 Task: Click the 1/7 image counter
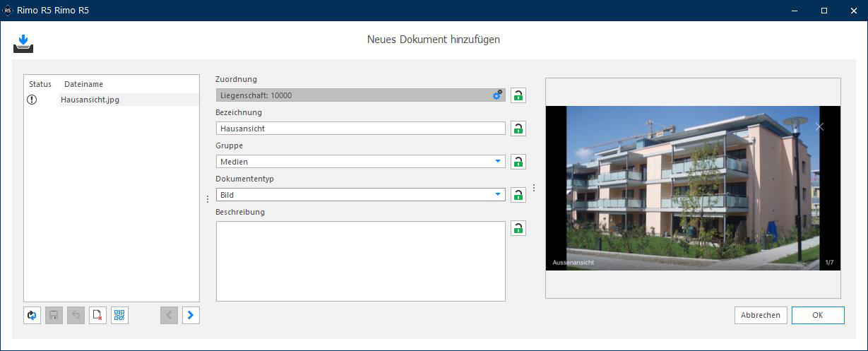pyautogui.click(x=829, y=263)
